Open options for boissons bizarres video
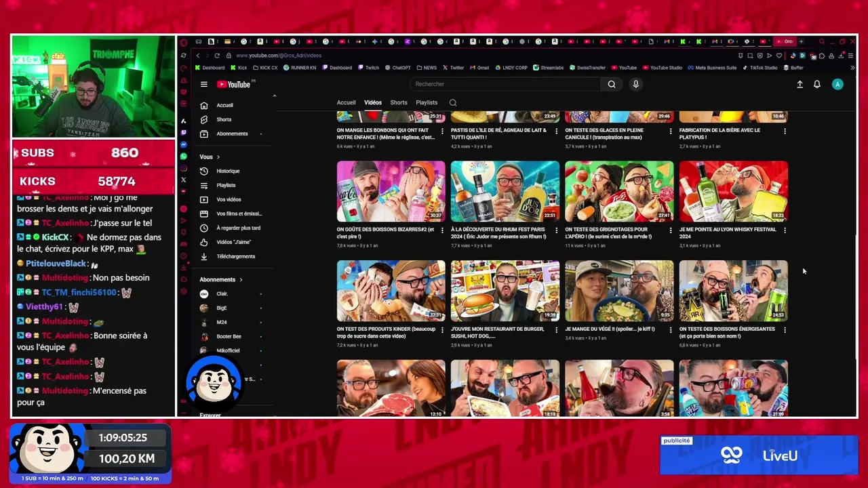Viewport: 868px width, 488px height. pos(443,230)
